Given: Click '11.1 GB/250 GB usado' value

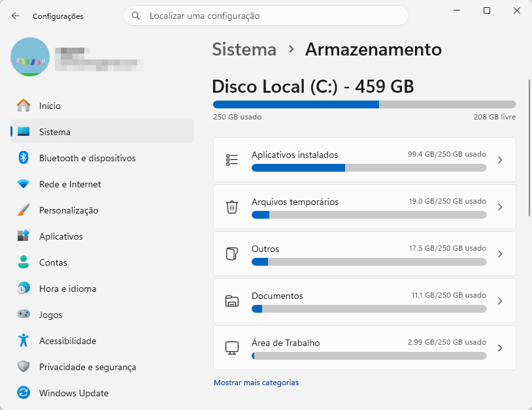Looking at the screenshot, I should click(449, 295).
